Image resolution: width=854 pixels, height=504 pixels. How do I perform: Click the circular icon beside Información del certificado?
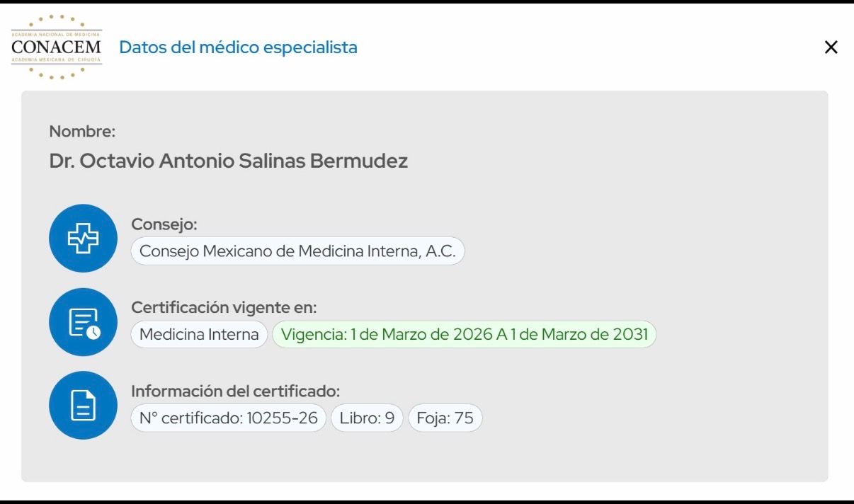82,405
